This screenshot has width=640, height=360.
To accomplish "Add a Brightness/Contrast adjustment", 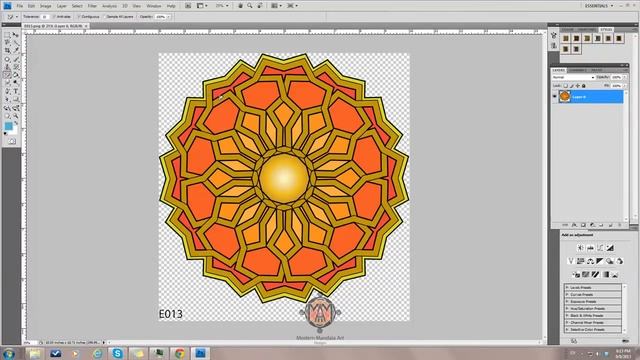I will point(580,248).
